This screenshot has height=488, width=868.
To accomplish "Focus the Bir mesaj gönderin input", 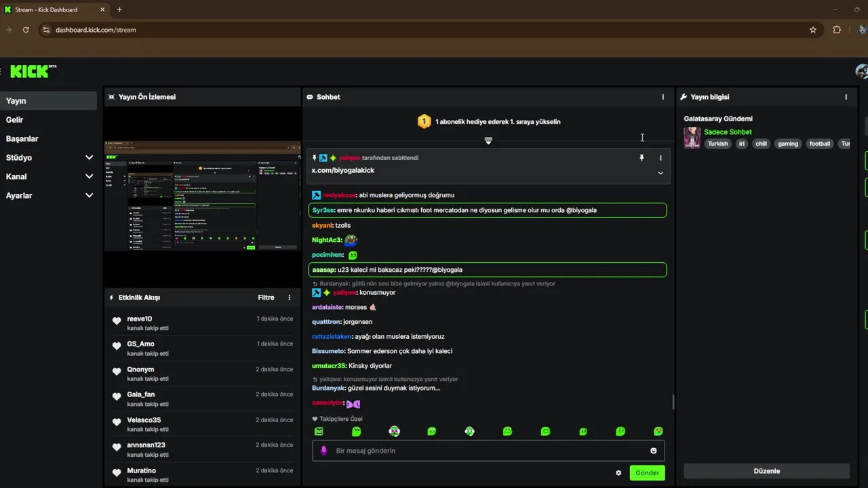I will [488, 451].
